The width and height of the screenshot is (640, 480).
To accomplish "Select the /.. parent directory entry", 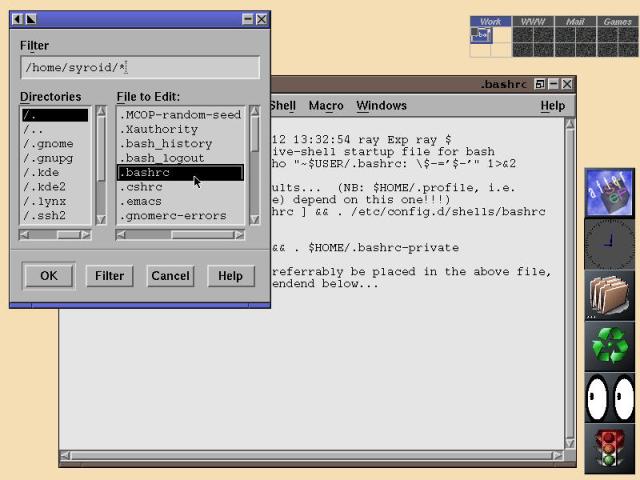I will tap(55, 130).
